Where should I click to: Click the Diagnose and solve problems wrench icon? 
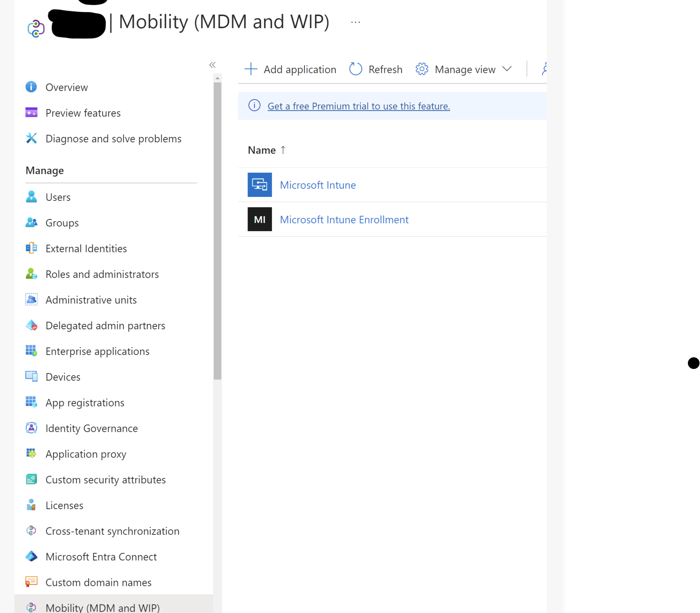(31, 138)
